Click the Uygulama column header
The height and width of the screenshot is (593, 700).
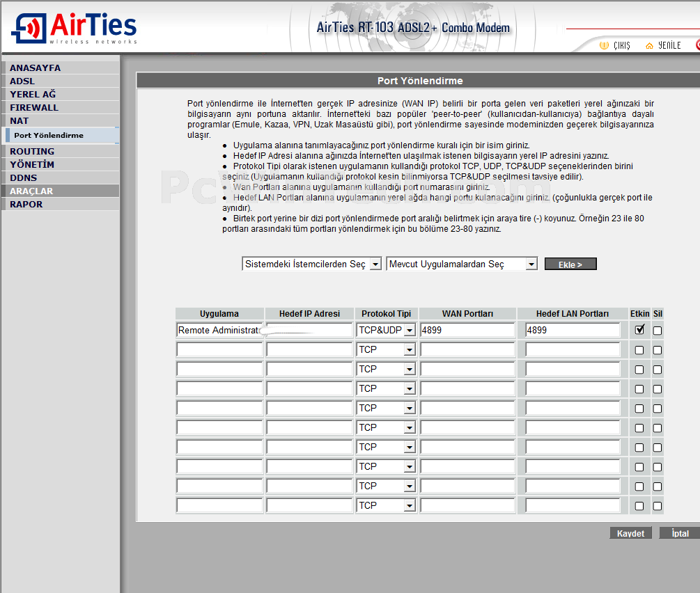coord(219,314)
